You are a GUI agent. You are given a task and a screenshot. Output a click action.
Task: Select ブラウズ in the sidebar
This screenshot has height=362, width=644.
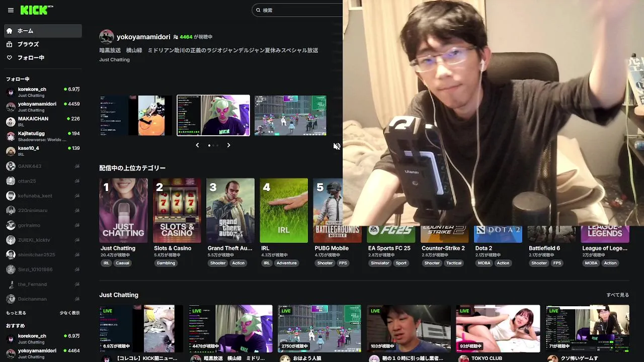click(42, 44)
